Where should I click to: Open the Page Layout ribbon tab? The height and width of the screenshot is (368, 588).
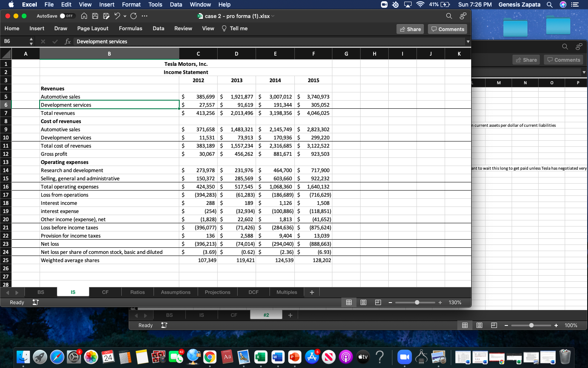[x=93, y=28]
